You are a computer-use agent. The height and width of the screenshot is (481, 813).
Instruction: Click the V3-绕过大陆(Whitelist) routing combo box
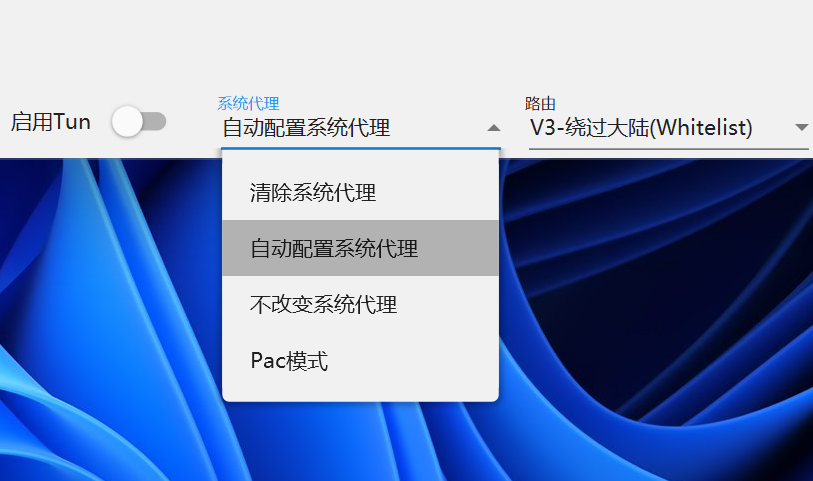pos(668,128)
